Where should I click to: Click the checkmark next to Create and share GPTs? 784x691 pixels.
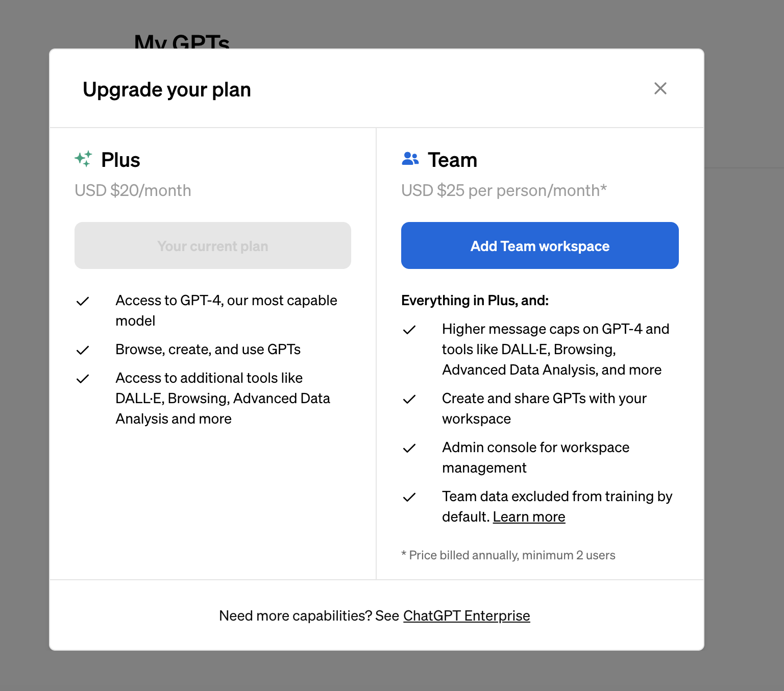click(x=409, y=399)
